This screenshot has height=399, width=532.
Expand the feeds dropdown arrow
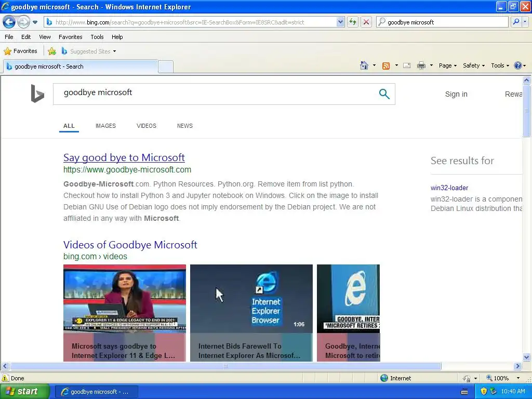396,65
